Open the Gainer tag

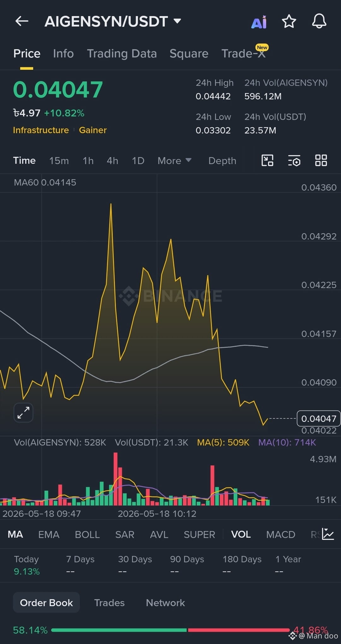(93, 130)
